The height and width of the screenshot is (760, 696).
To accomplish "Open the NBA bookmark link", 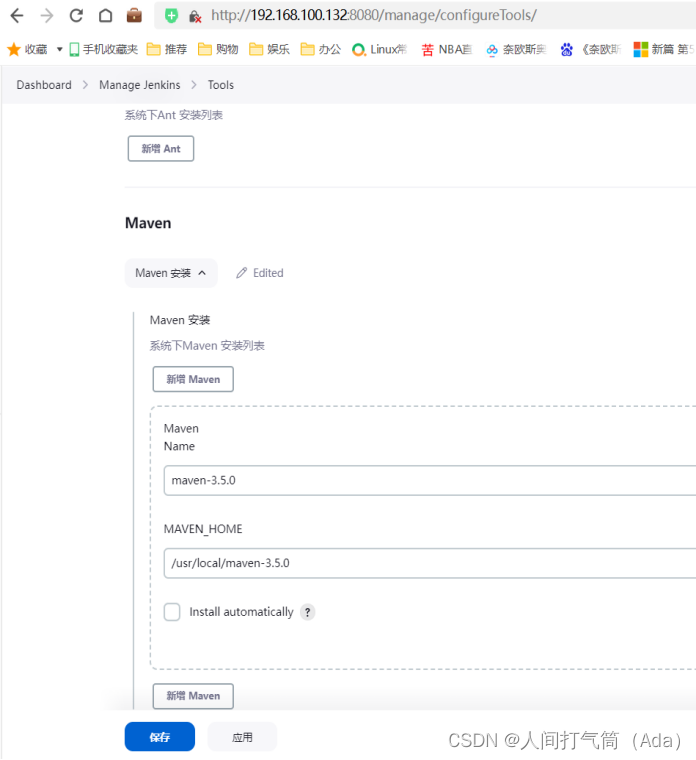I will pos(447,49).
